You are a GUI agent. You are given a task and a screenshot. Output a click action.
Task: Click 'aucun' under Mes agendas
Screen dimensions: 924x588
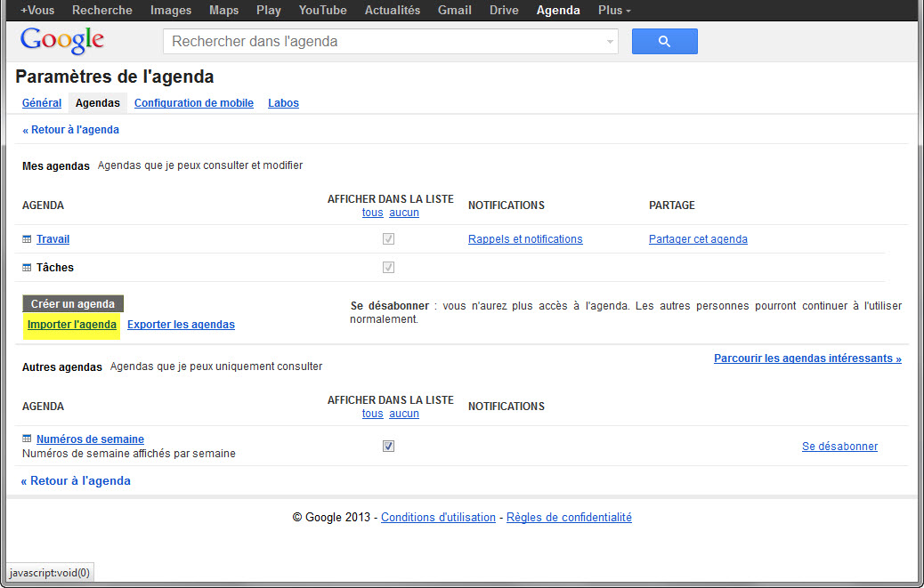pyautogui.click(x=404, y=213)
